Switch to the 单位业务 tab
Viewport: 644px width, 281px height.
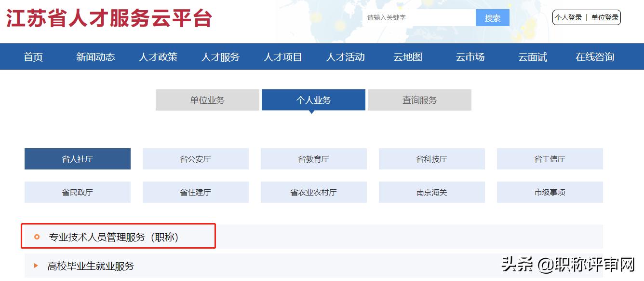[207, 99]
